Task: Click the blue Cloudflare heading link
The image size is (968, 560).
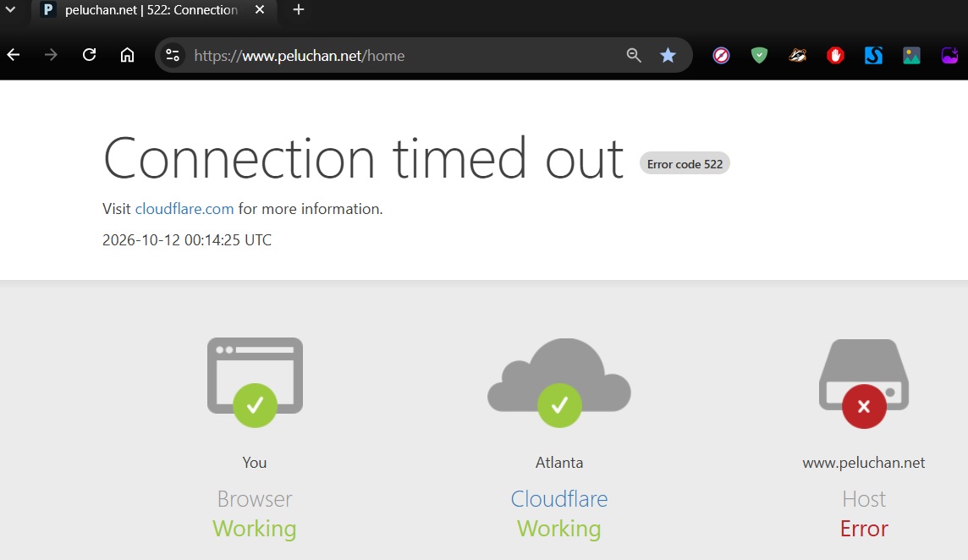Action: 559,499
